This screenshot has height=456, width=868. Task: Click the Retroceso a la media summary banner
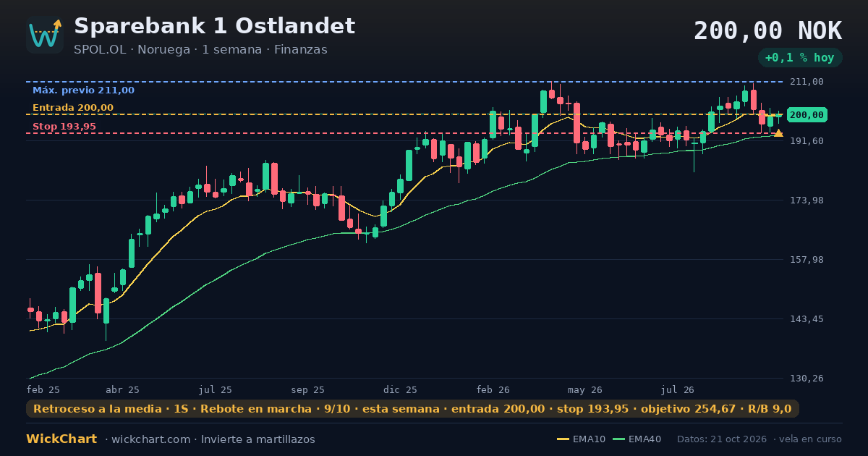coord(412,409)
